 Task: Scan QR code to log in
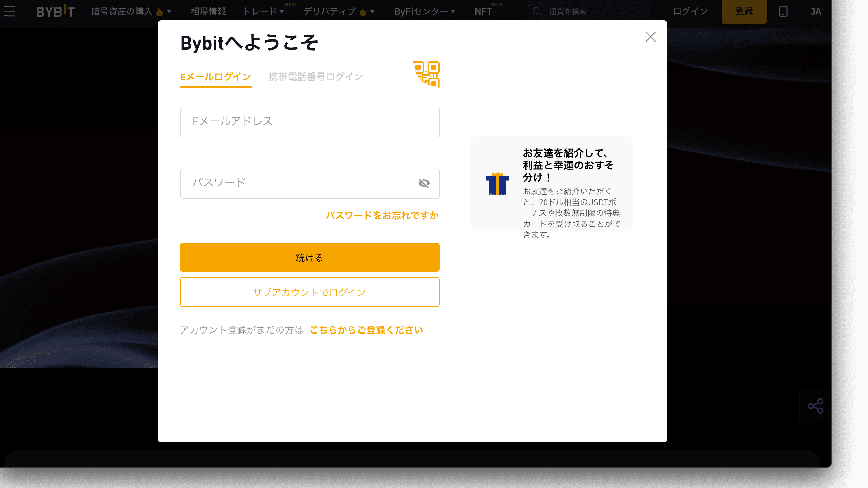425,75
